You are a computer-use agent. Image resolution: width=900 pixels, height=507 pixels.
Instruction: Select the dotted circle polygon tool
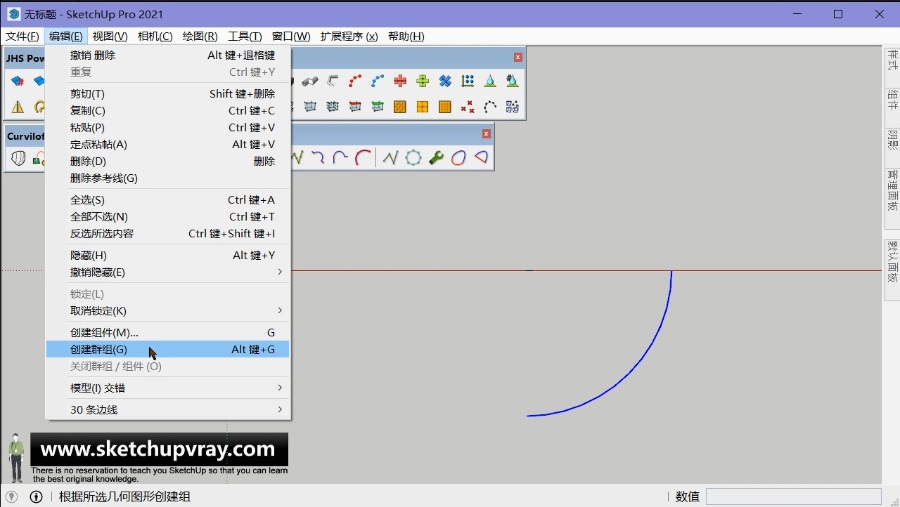pyautogui.click(x=413, y=157)
